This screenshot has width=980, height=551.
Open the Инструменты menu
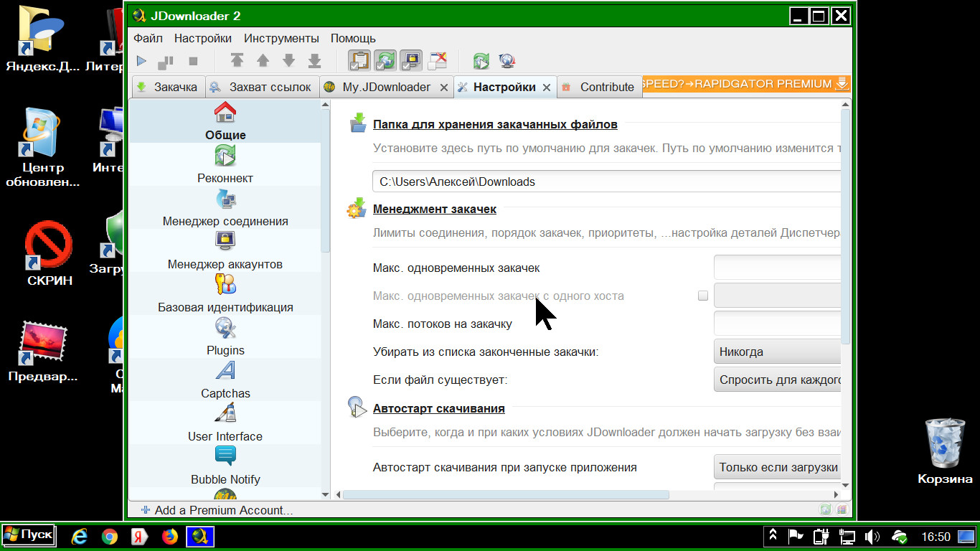281,38
